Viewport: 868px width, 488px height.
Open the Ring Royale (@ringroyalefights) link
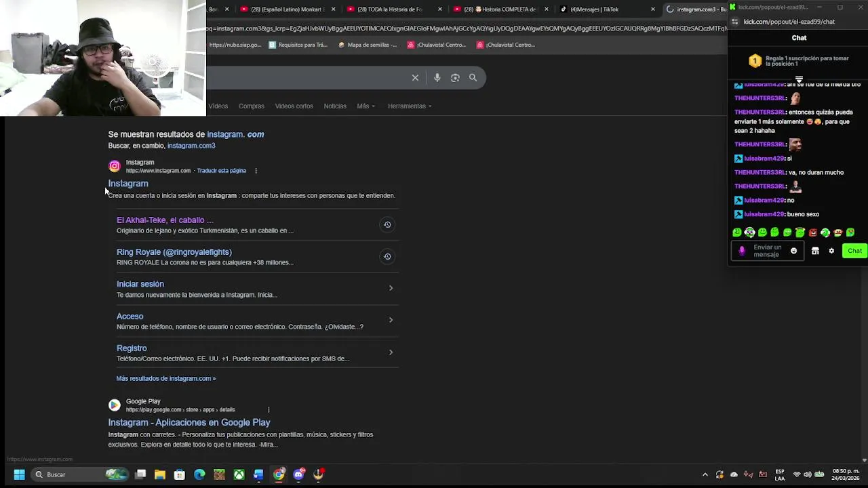point(174,252)
